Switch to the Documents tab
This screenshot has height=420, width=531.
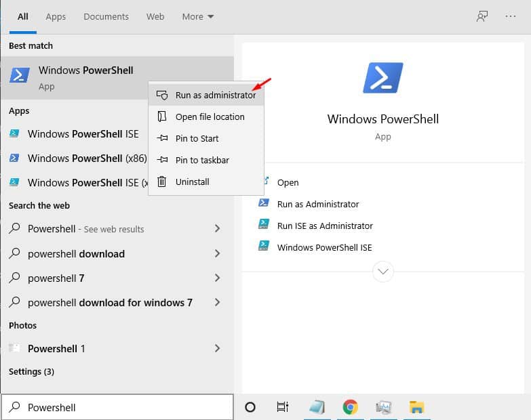pyautogui.click(x=106, y=16)
